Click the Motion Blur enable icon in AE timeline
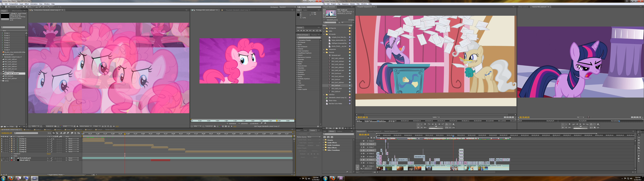The width and height of the screenshot is (644, 181). 68,133
